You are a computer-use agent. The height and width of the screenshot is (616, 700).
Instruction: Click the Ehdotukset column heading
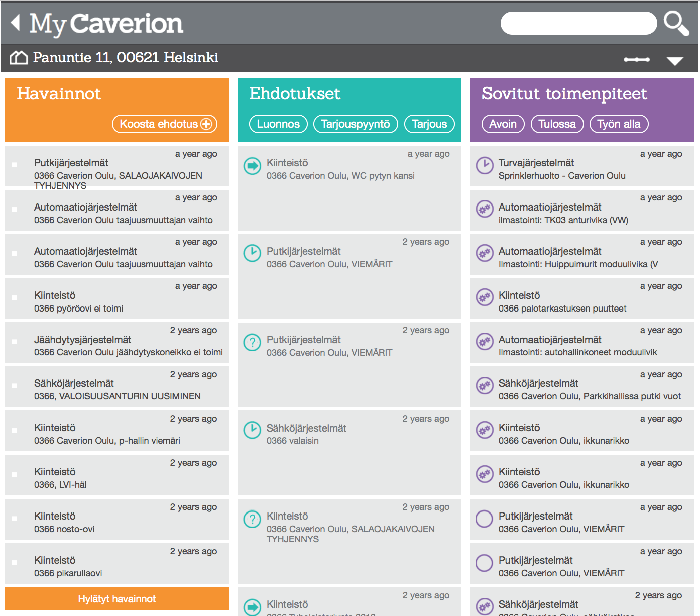click(295, 94)
